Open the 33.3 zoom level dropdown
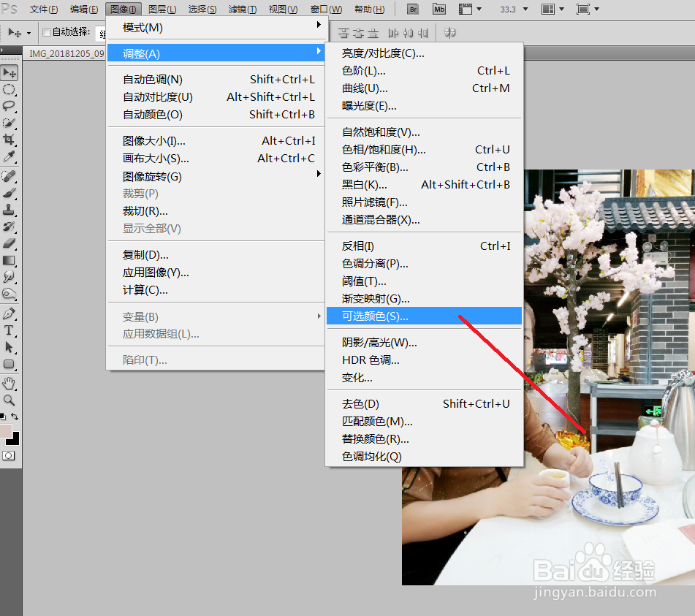 pyautogui.click(x=525, y=9)
